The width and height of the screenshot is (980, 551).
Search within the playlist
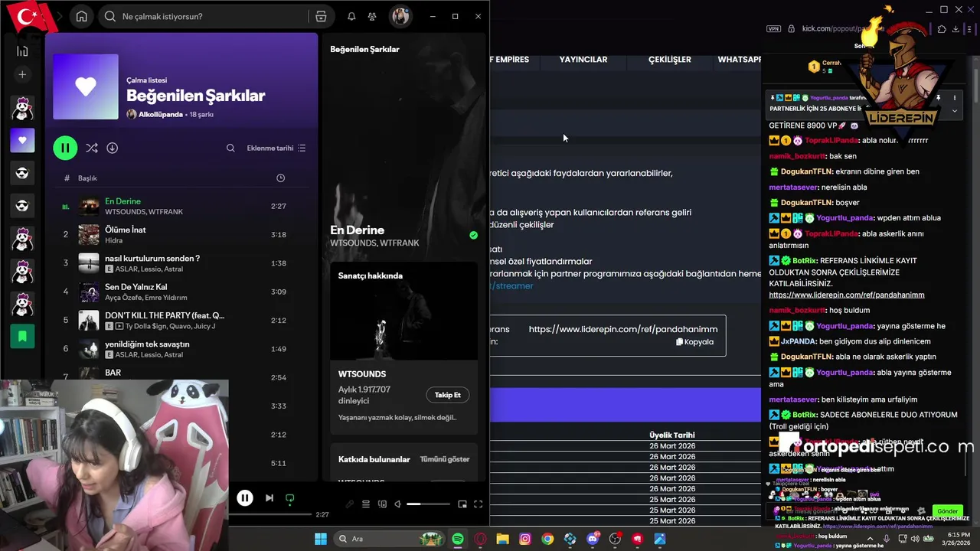230,148
